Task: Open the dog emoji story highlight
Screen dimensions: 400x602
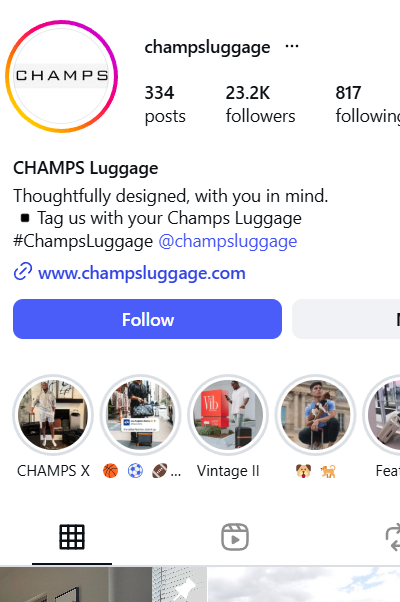Action: click(316, 415)
